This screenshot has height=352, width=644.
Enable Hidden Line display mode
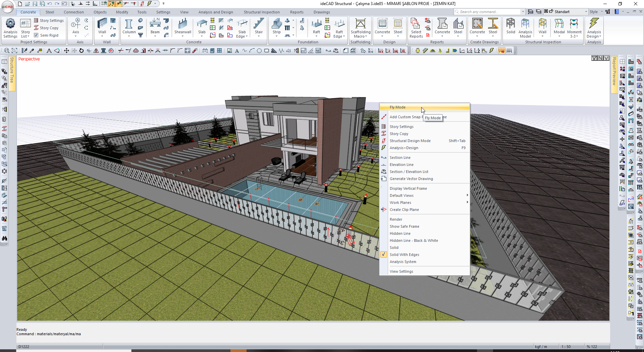[x=400, y=233]
